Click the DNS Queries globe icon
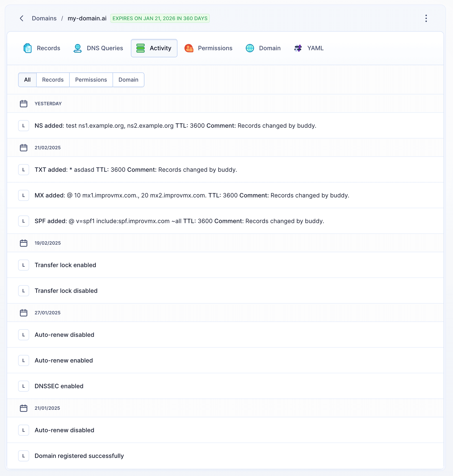453x476 pixels. coord(78,48)
